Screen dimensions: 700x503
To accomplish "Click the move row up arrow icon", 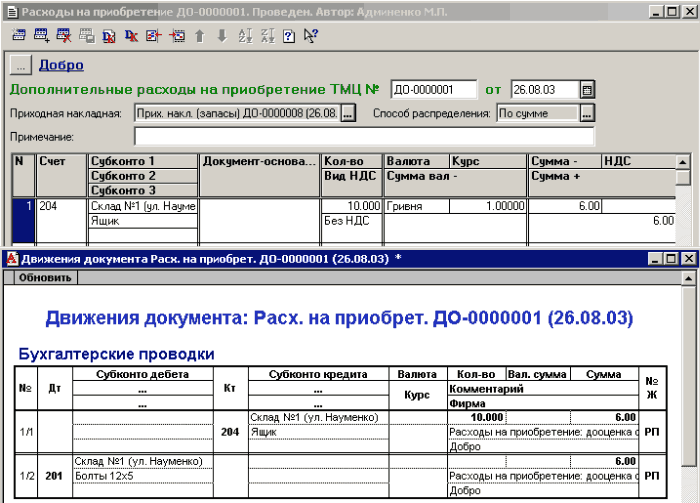I will [200, 36].
